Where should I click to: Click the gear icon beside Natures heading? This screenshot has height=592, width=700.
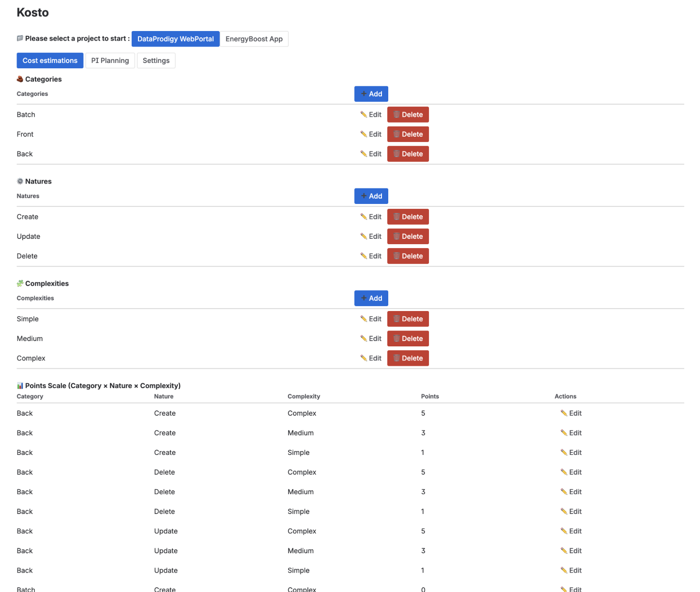(x=20, y=181)
